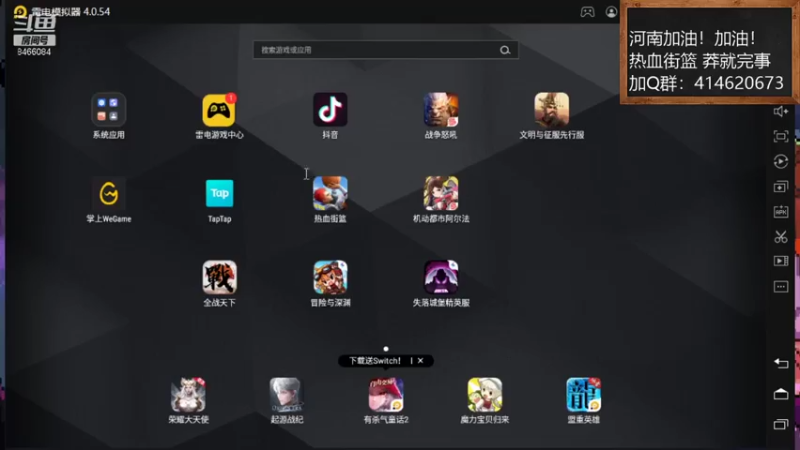The width and height of the screenshot is (800, 450).
Task: Take a screenshot with scissors icon
Action: click(781, 236)
